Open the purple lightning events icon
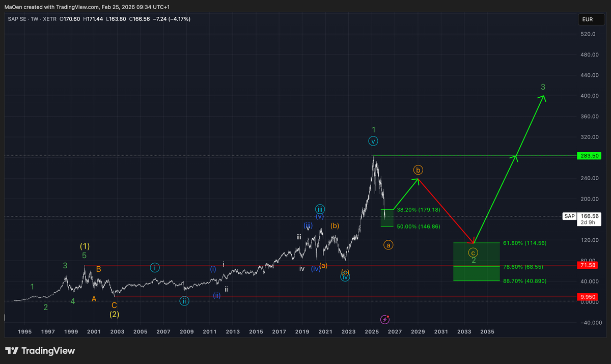 point(384,320)
